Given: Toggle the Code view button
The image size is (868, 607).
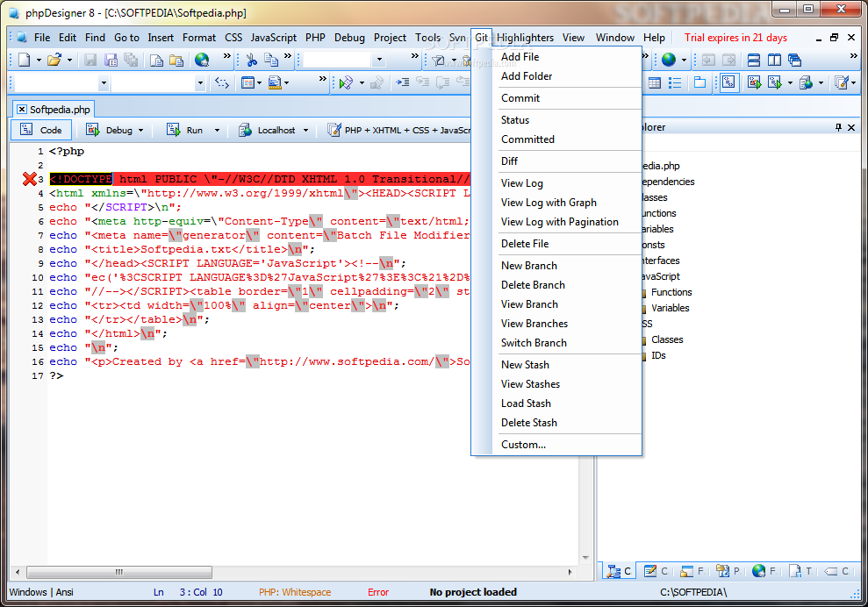Looking at the screenshot, I should tap(41, 130).
